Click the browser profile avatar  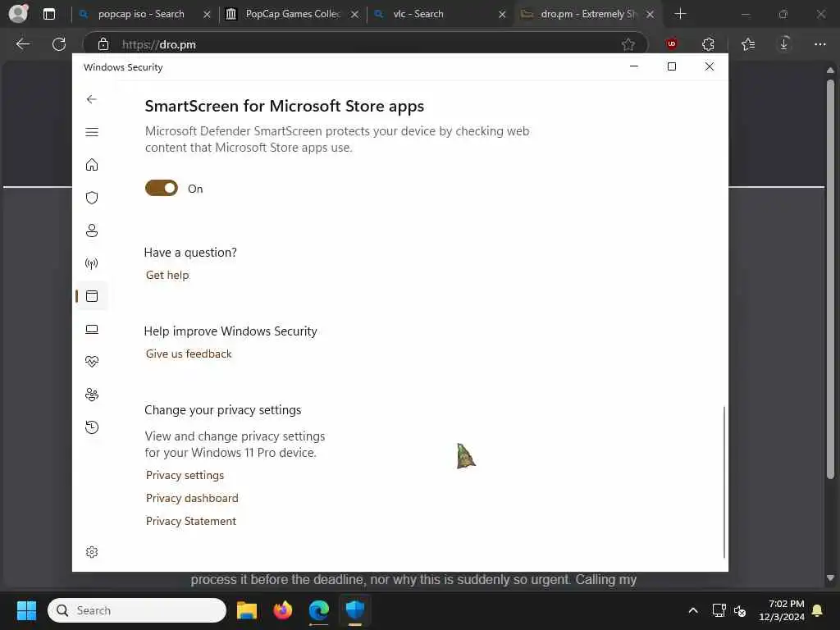(x=19, y=13)
